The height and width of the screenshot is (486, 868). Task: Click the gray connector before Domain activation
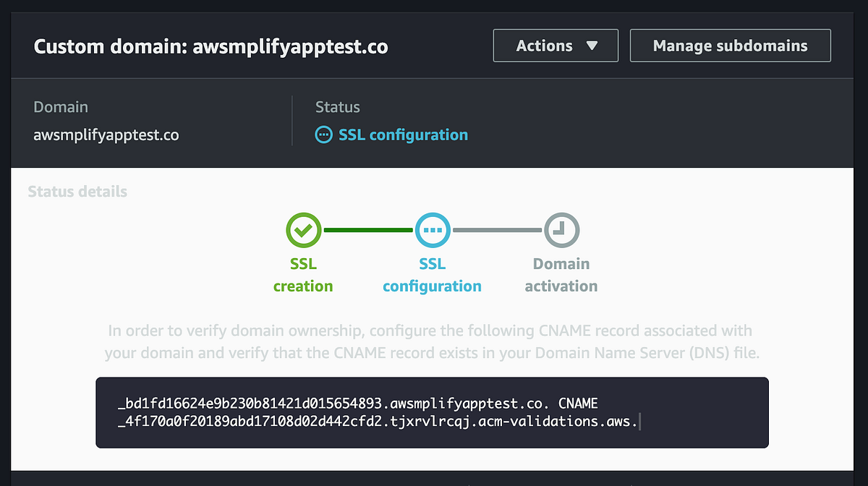tap(496, 229)
